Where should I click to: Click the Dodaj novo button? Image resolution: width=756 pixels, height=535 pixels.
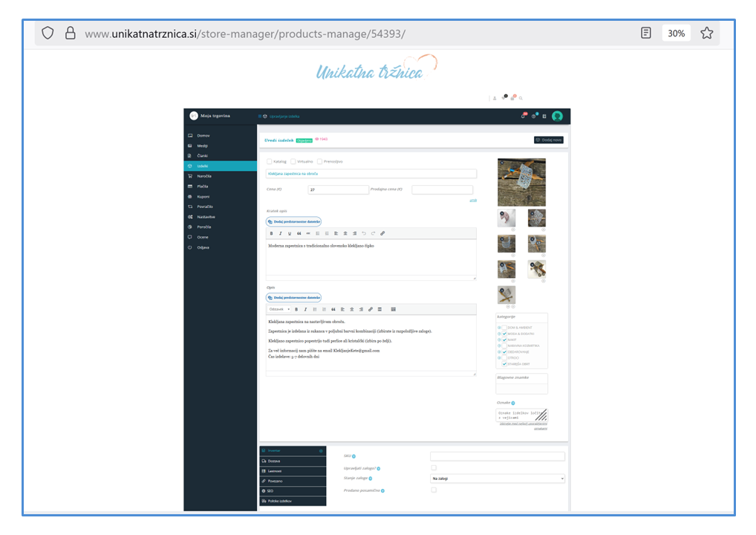pyautogui.click(x=548, y=140)
